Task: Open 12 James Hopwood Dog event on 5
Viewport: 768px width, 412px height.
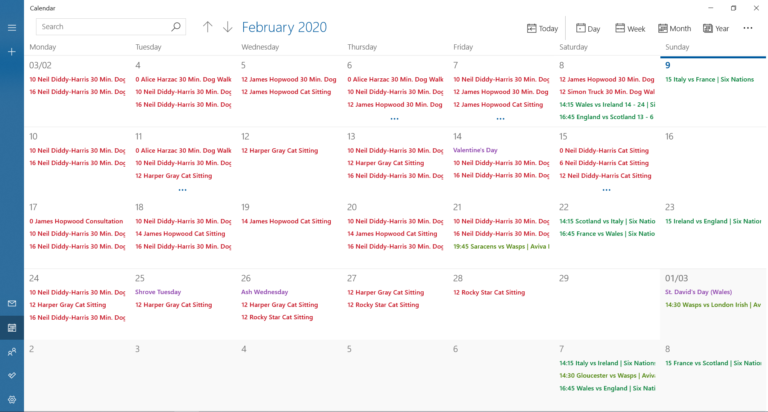Action: pyautogui.click(x=288, y=79)
